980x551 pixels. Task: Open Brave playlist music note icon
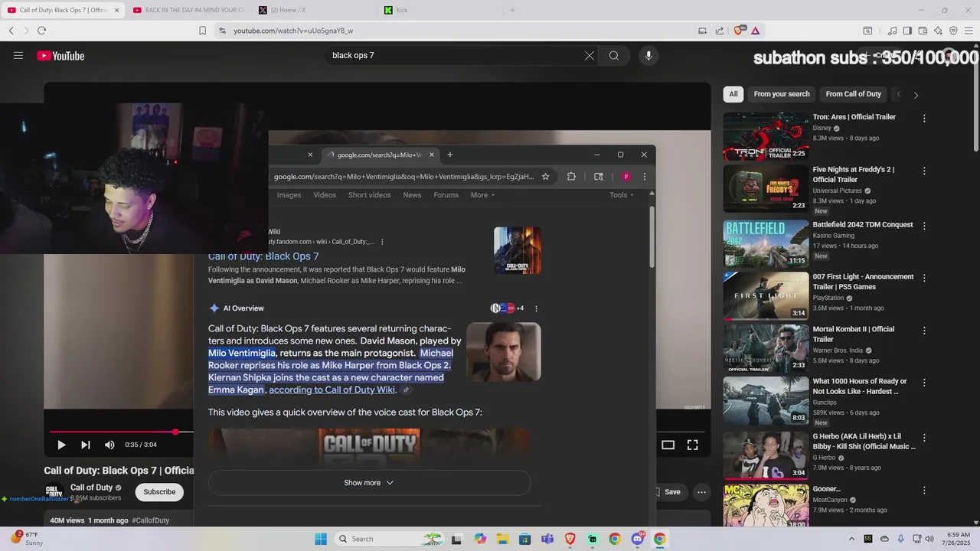pyautogui.click(x=892, y=31)
